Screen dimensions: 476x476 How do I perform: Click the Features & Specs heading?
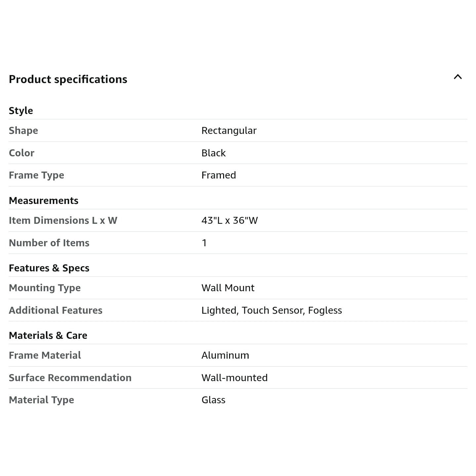click(49, 268)
